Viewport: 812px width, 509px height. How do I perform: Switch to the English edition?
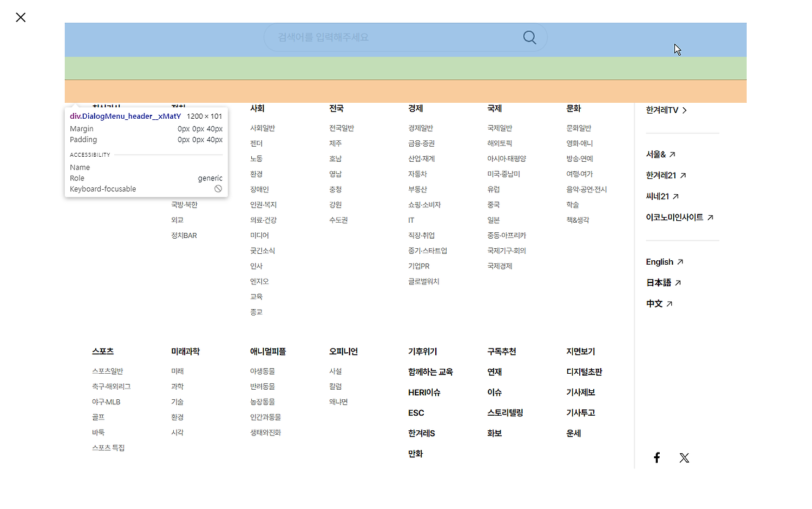[665, 261]
